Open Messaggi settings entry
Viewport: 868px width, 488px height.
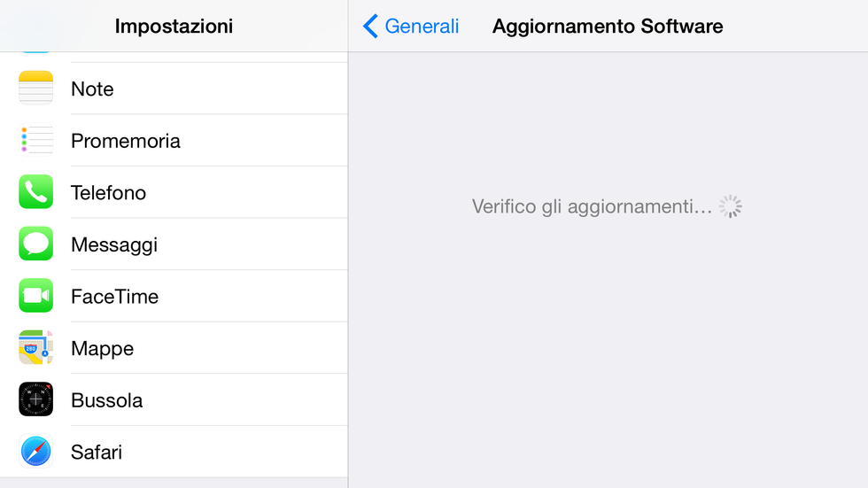point(174,244)
